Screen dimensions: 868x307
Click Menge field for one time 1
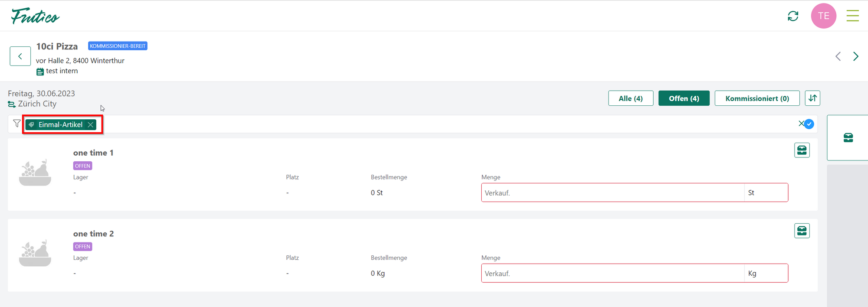(x=612, y=193)
